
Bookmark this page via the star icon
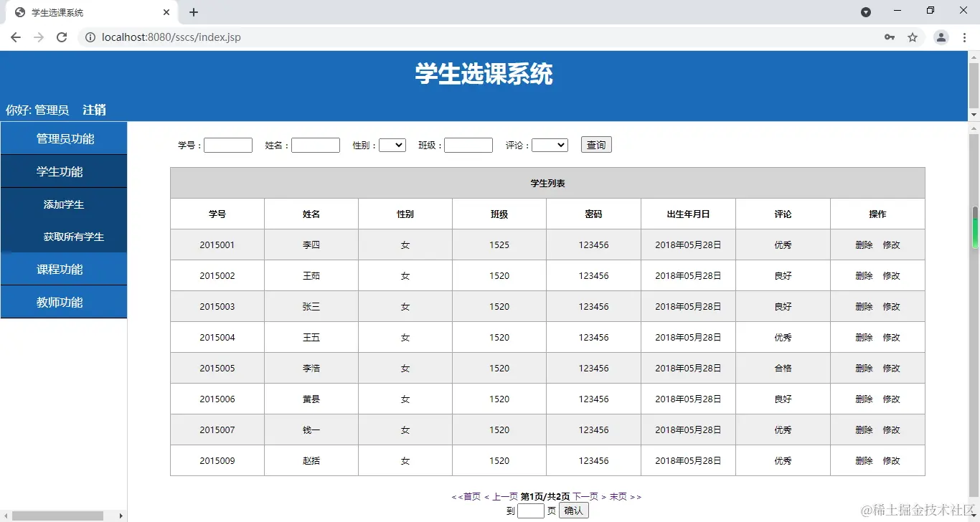[913, 37]
